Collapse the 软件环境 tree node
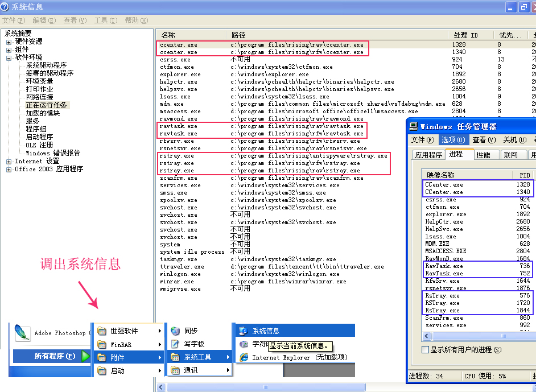 [x=9, y=58]
